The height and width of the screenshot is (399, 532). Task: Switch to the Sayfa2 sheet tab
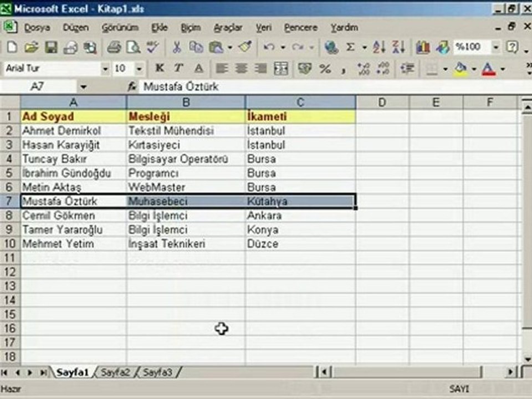[115, 372]
